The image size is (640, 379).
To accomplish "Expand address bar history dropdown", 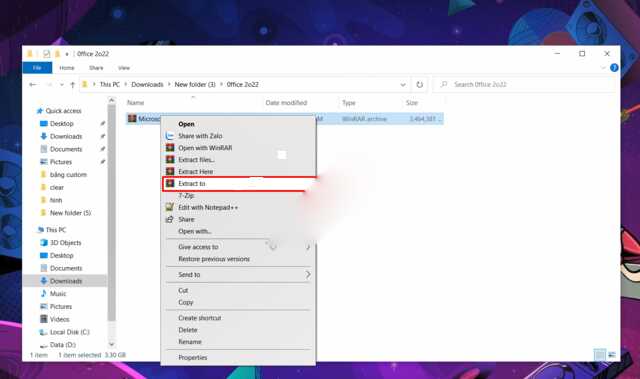I will tap(403, 84).
